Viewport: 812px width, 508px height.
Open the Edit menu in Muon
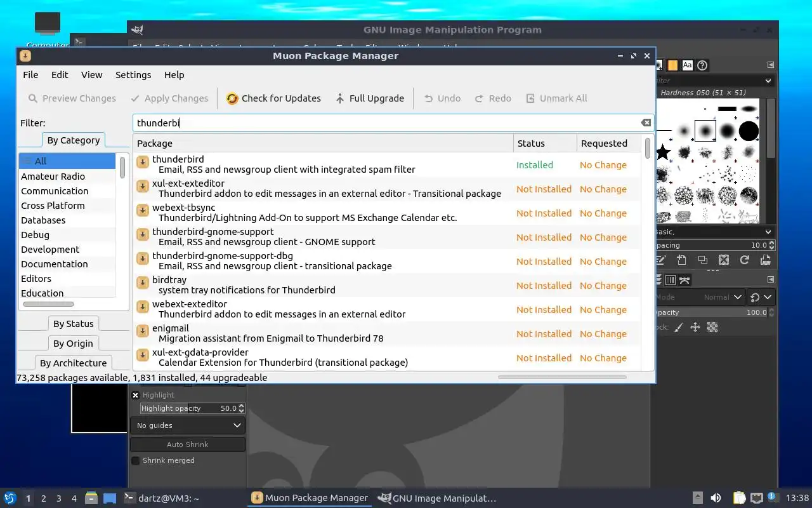(x=60, y=75)
